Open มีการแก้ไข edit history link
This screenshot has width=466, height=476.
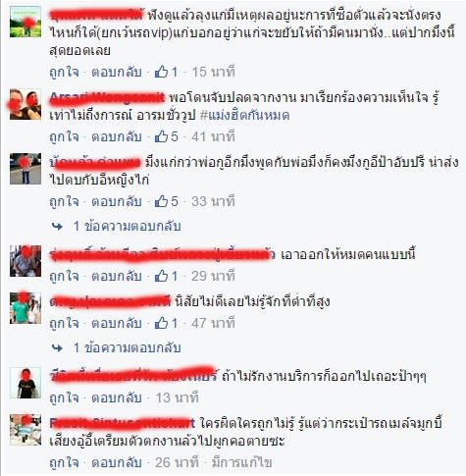pyautogui.click(x=242, y=462)
